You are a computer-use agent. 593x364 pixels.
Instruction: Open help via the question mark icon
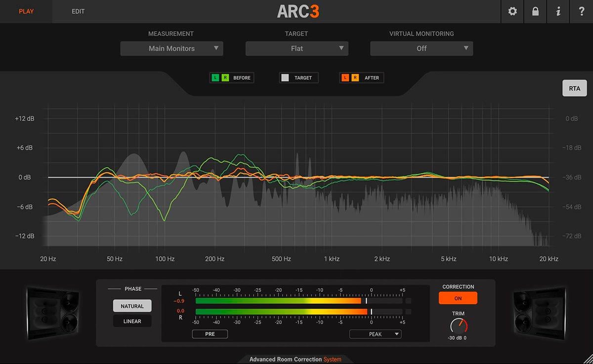581,11
